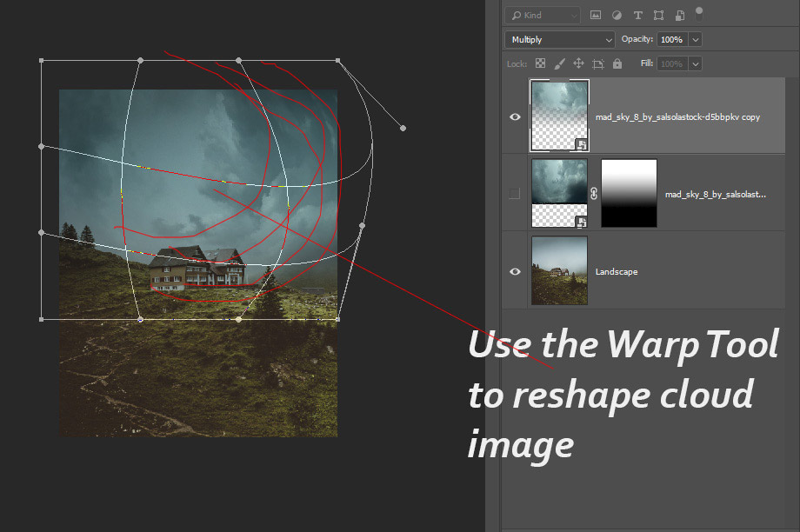Open the Opacity slider dropdown arrow
Screen dimensions: 800x532
click(x=695, y=40)
